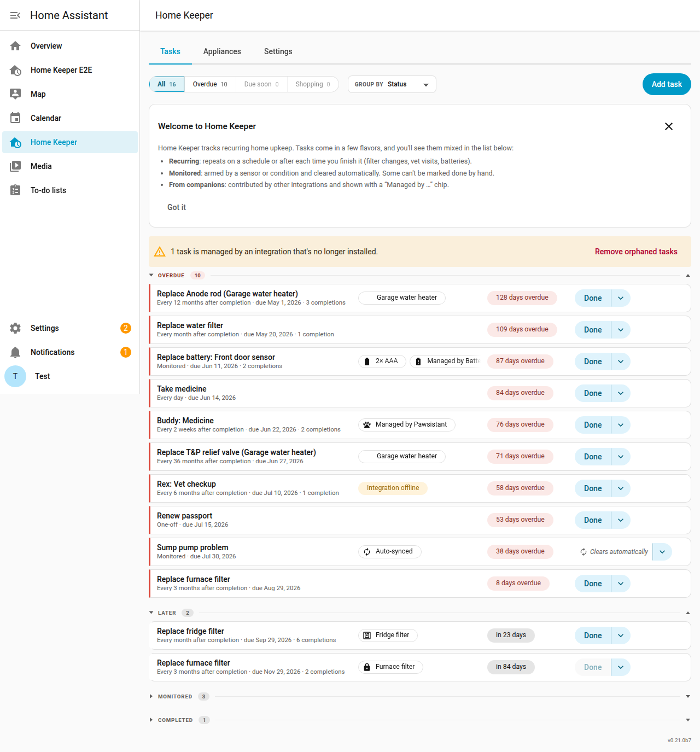The height and width of the screenshot is (752, 700).
Task: Click the version label v0.21.0b7
Action: [x=679, y=741]
